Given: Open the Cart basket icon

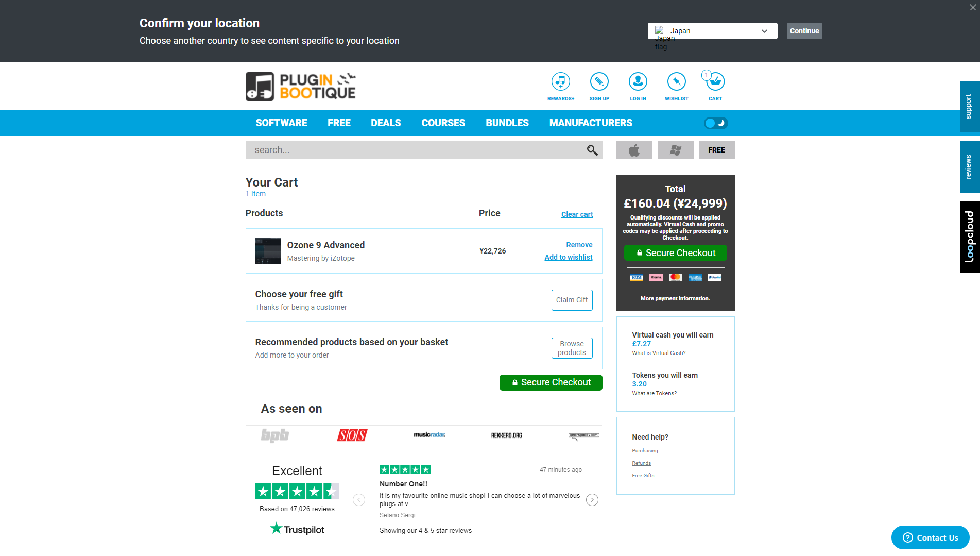Looking at the screenshot, I should (x=715, y=82).
